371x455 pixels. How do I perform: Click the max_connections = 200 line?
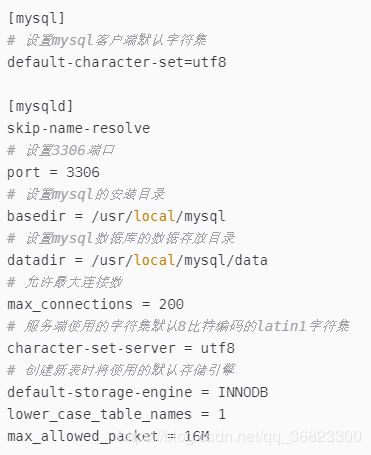click(95, 304)
